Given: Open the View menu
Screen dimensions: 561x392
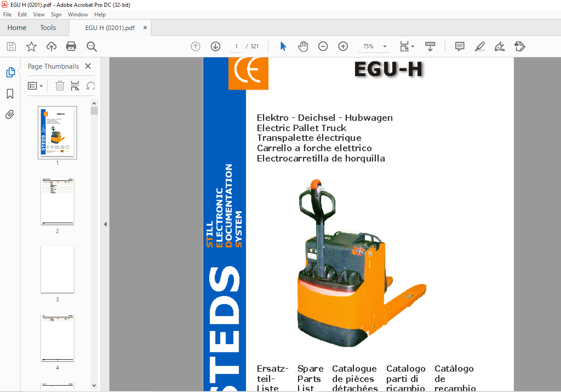Looking at the screenshot, I should pyautogui.click(x=39, y=15).
